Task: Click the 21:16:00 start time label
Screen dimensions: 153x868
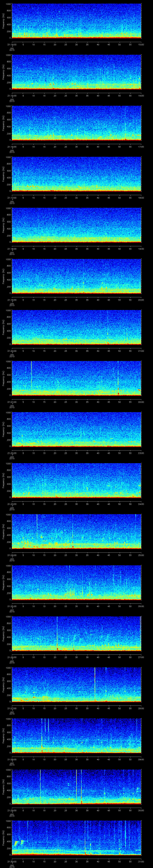Action: 12,147
